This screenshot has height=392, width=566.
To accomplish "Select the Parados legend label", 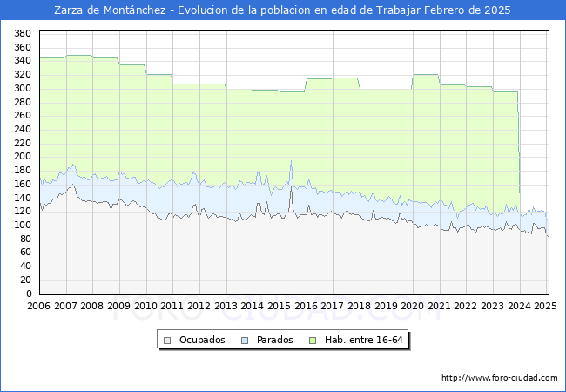I will tap(274, 340).
